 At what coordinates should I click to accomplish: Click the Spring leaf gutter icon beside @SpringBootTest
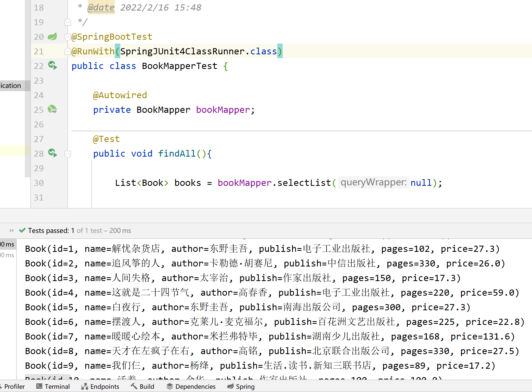52,36
